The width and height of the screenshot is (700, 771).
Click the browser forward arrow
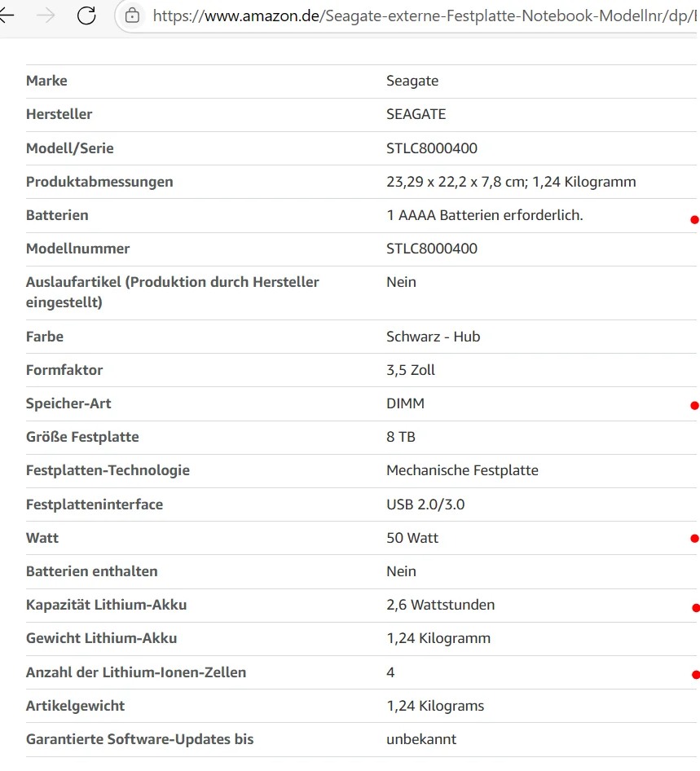click(x=46, y=15)
